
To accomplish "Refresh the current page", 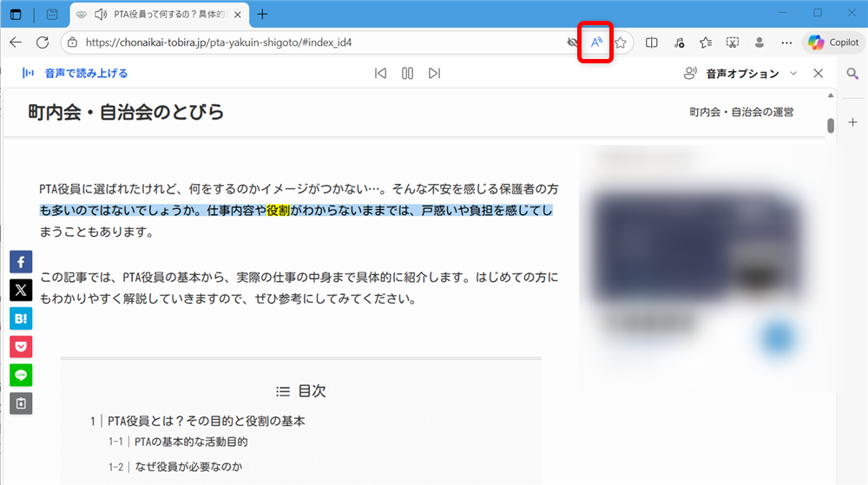I will tap(43, 43).
